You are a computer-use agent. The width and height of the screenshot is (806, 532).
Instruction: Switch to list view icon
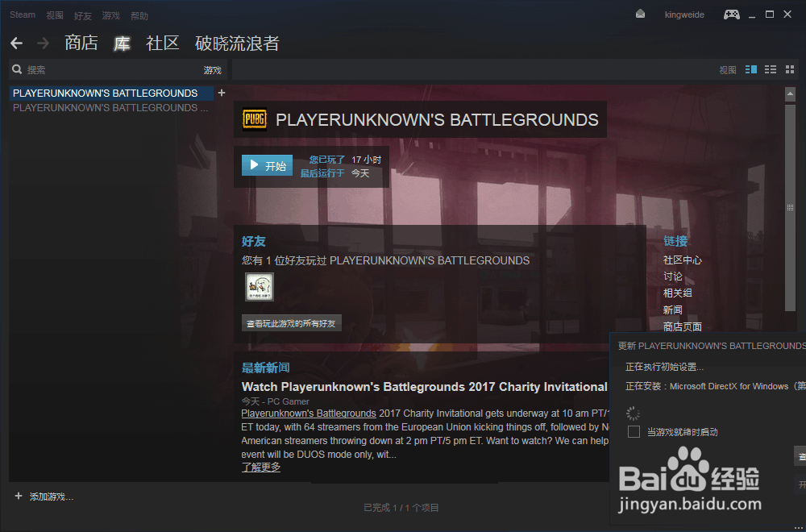771,69
